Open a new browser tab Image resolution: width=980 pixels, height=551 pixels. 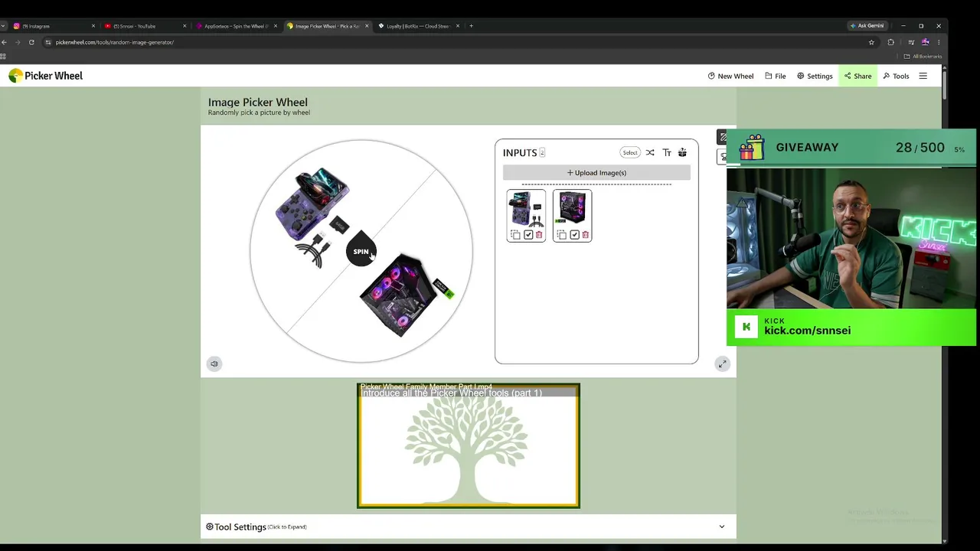point(471,26)
